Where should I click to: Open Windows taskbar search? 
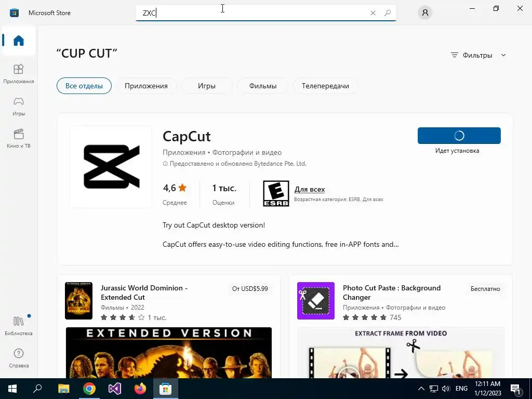[37, 389]
